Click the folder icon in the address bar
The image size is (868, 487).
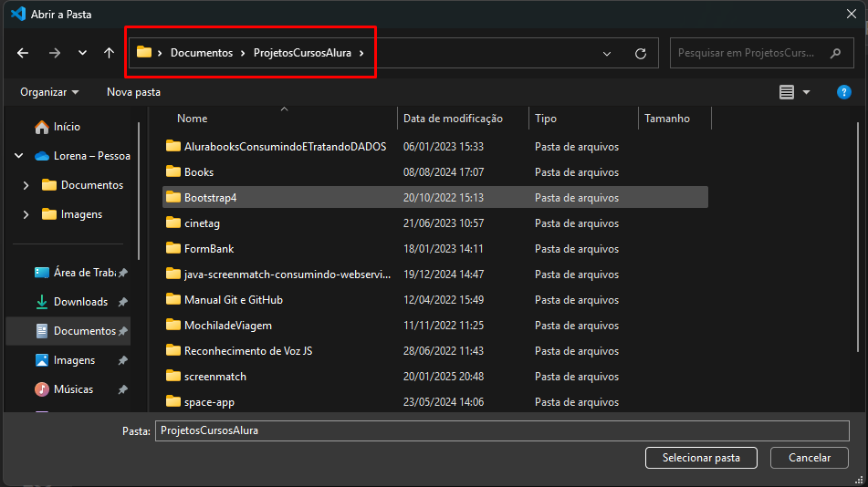[x=144, y=52]
